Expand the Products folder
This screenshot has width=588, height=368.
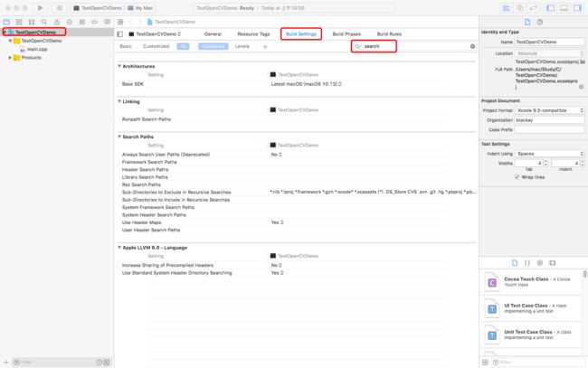click(x=10, y=58)
